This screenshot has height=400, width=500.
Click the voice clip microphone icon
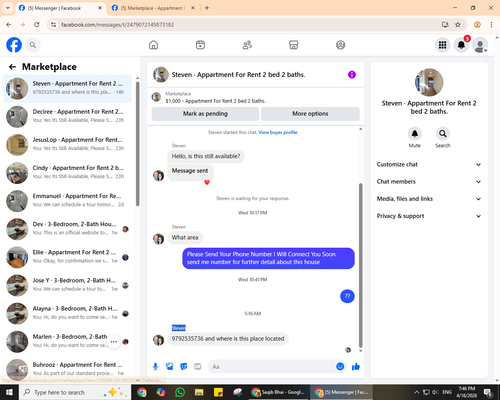click(x=155, y=367)
